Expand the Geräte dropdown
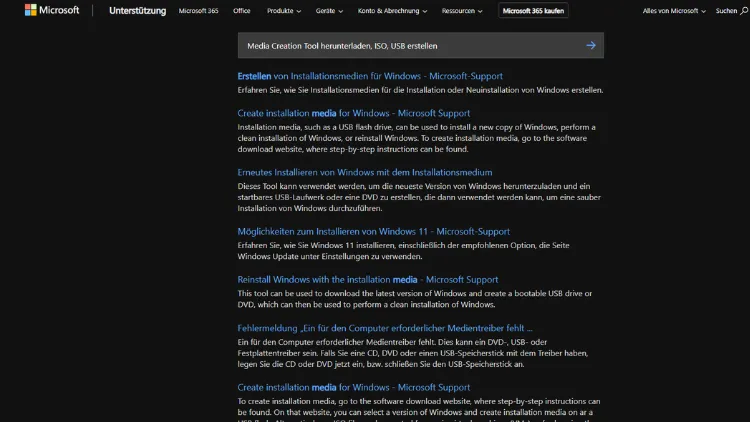 coord(329,11)
